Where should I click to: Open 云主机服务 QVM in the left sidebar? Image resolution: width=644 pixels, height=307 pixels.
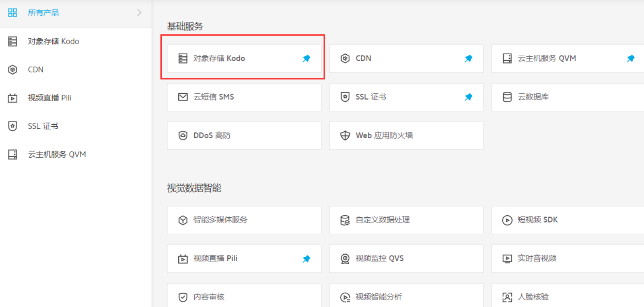pos(76,154)
